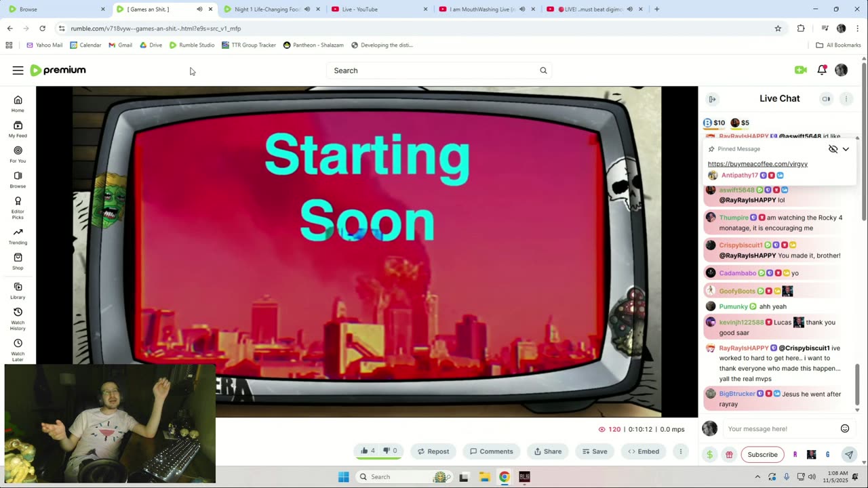Open Rumble Studio bookmark
The width and height of the screenshot is (868, 488).
(x=192, y=45)
